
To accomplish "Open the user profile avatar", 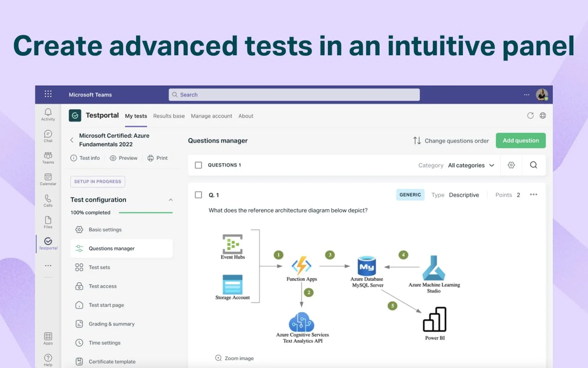I will (542, 95).
